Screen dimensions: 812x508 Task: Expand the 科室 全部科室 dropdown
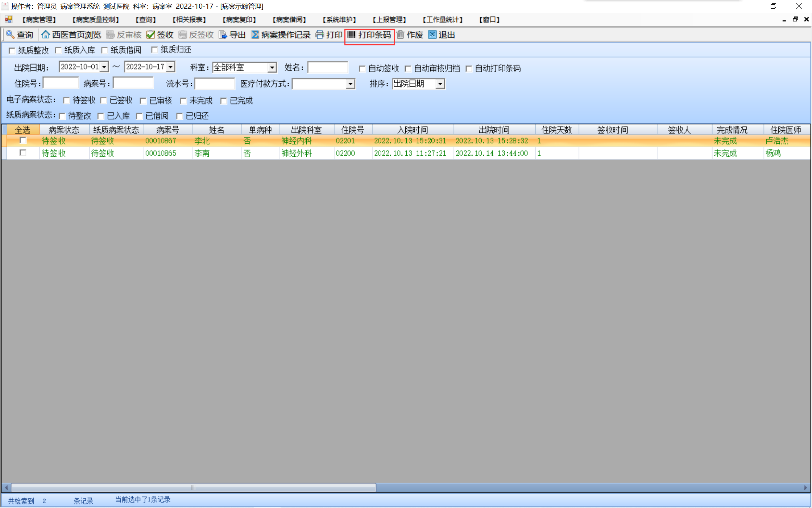(272, 67)
